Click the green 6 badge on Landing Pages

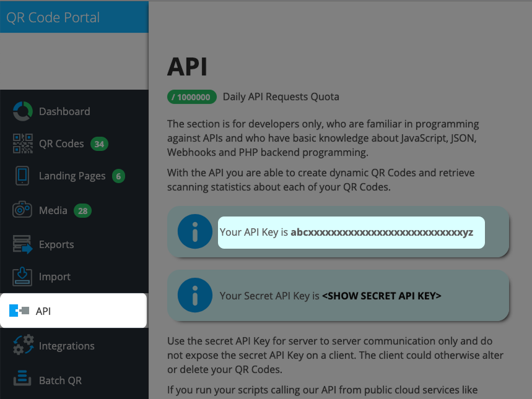(118, 176)
